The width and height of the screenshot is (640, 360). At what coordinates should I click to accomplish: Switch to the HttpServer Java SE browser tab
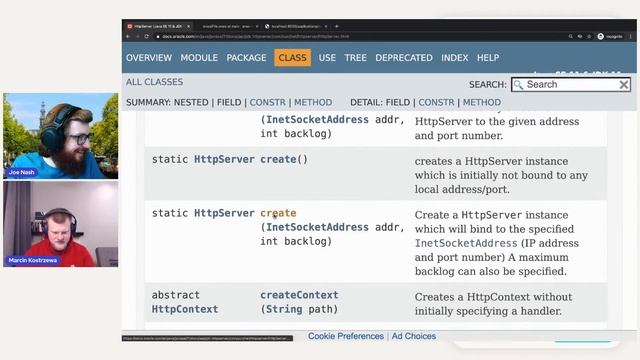pos(158,26)
